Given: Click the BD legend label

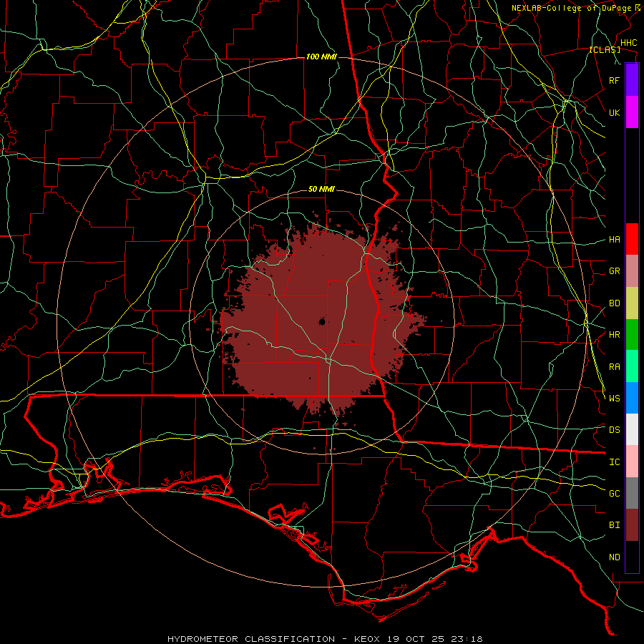Looking at the screenshot, I should click(614, 303).
